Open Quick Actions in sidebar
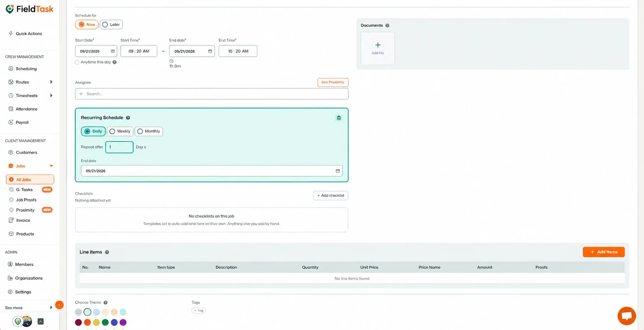This screenshot has height=330, width=644. (25, 33)
